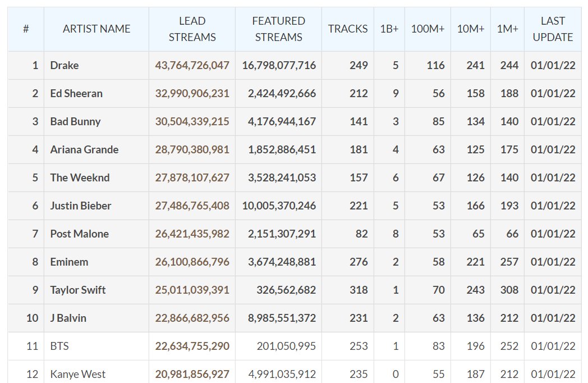Open the Kanye West artist name
The image size is (588, 383).
coord(77,374)
